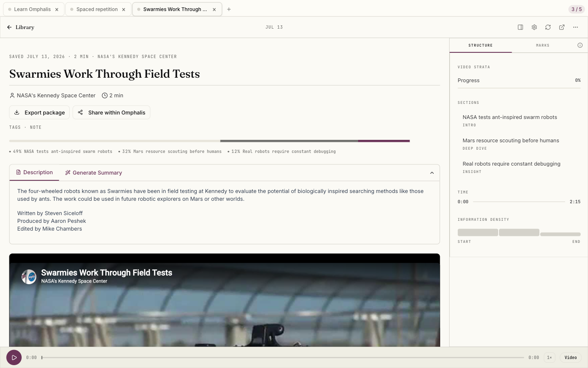588x368 pixels.
Task: Click the info icon beside Marks tab
Action: pos(580,45)
